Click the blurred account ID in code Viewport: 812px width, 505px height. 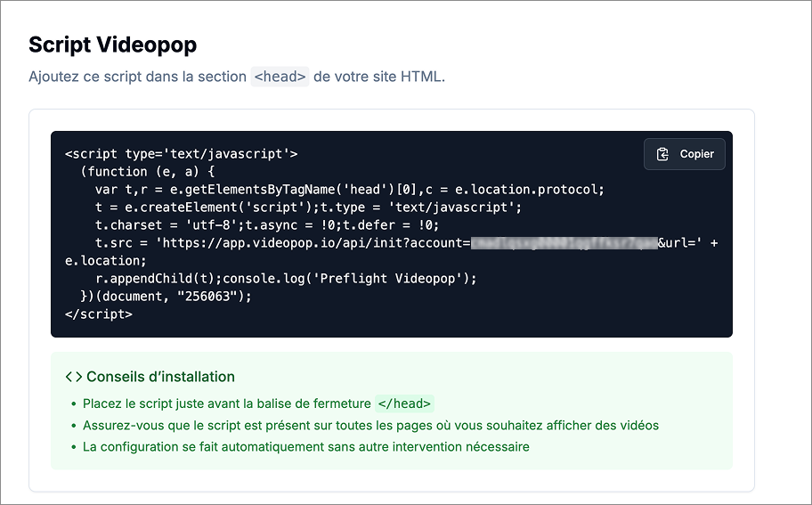564,242
